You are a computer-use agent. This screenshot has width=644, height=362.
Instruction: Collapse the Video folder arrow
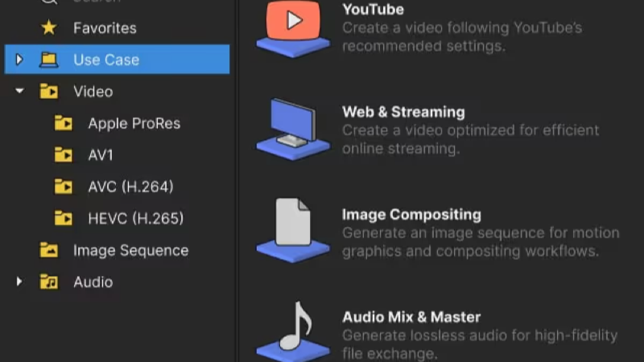click(x=19, y=91)
